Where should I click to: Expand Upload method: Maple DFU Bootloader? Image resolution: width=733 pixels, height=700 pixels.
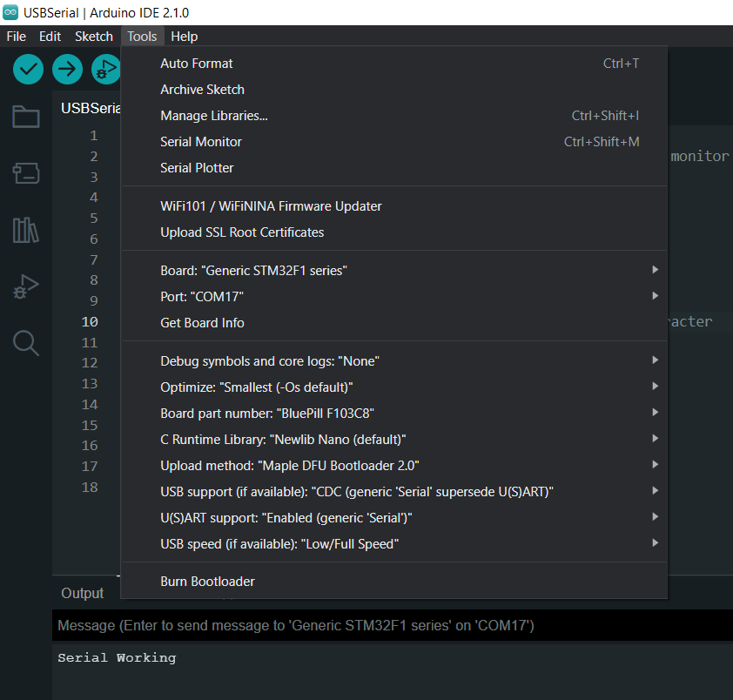click(x=394, y=466)
